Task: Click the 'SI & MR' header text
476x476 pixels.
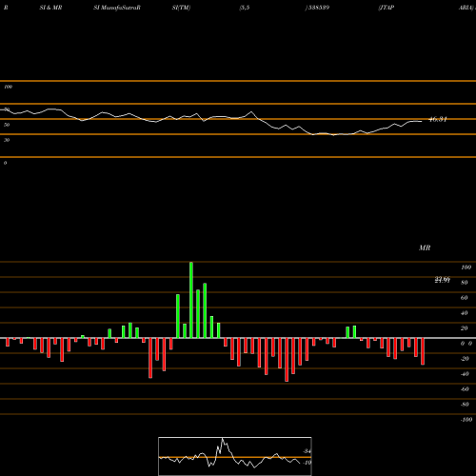Action: pyautogui.click(x=50, y=8)
